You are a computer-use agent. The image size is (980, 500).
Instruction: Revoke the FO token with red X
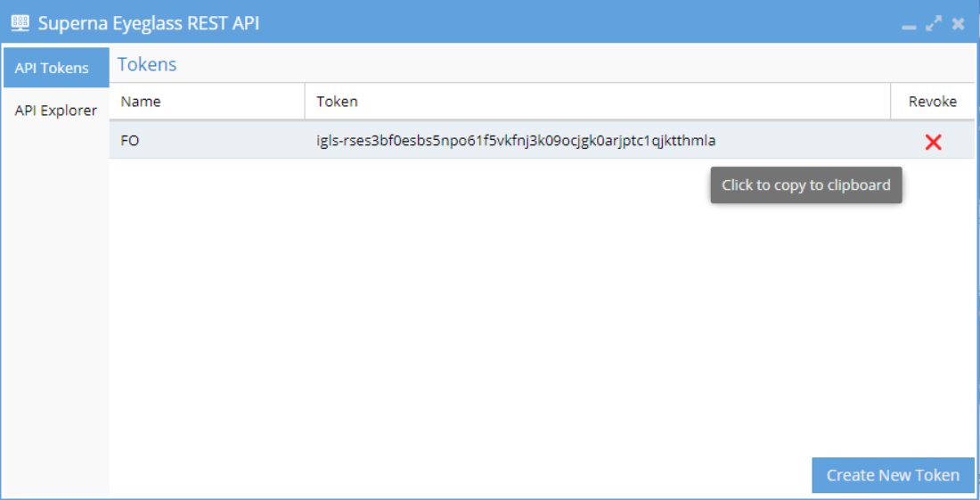point(933,143)
